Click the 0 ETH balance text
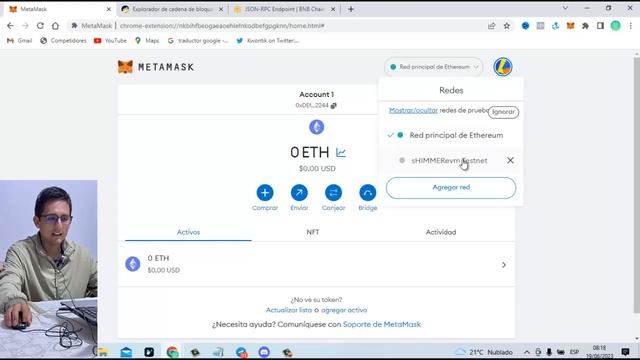The height and width of the screenshot is (360, 640). pyautogui.click(x=310, y=152)
